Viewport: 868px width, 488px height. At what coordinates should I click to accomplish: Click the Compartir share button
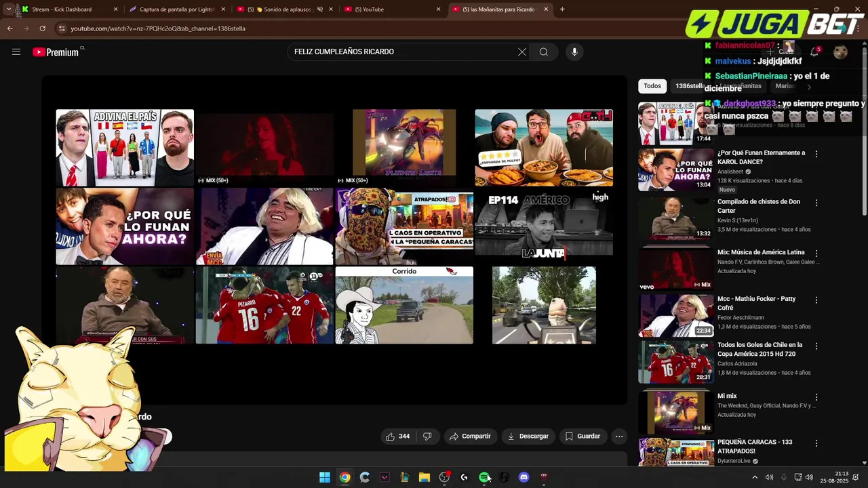click(x=470, y=436)
